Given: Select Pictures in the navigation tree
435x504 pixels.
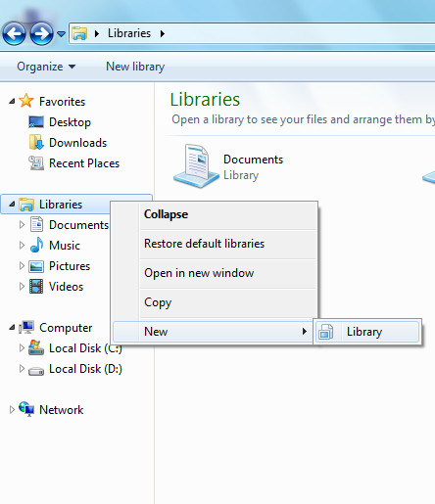Looking at the screenshot, I should coord(70,266).
